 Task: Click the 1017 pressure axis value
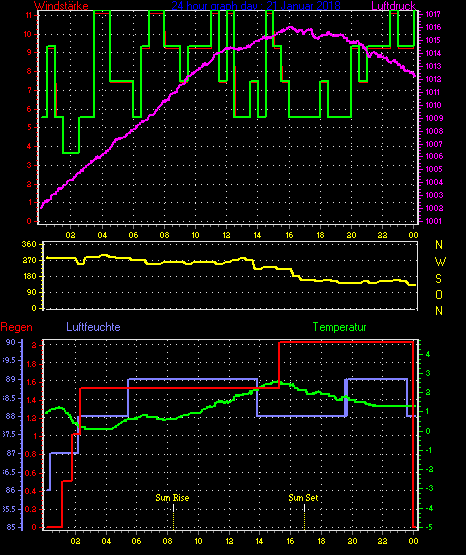(x=433, y=14)
